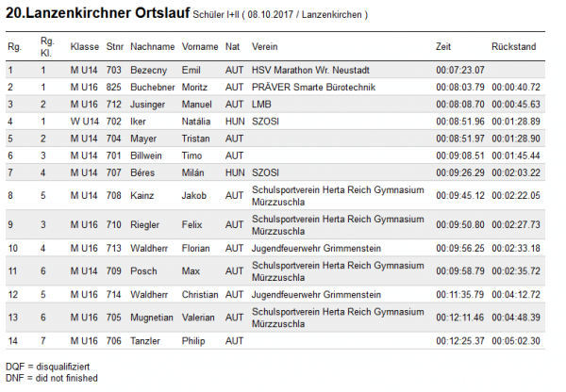Select Buchebner in the Nachname column

(152, 88)
